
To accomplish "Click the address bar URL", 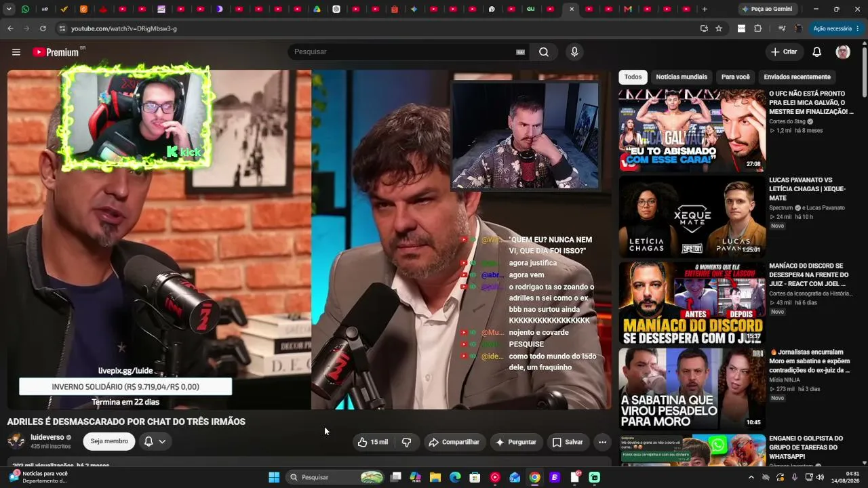I will pyautogui.click(x=124, y=28).
